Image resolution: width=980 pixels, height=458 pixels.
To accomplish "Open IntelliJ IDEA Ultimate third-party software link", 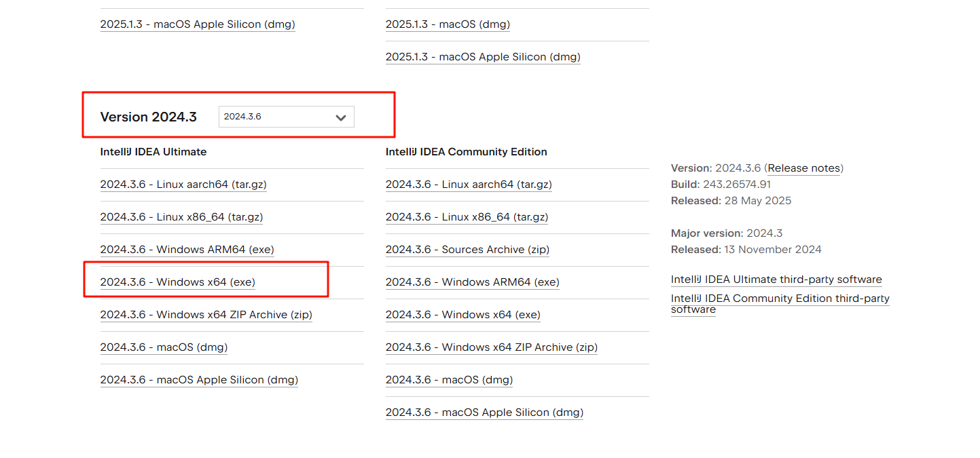I will (x=776, y=280).
